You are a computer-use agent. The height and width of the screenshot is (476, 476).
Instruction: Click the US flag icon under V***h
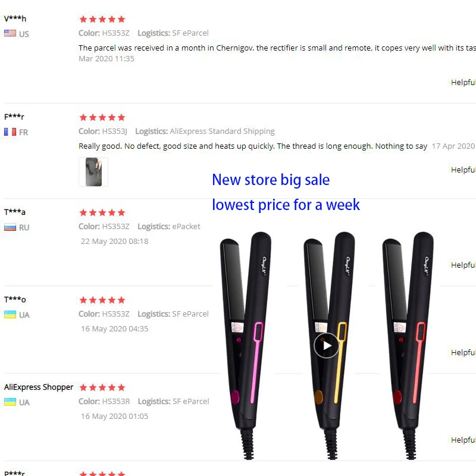pos(10,33)
